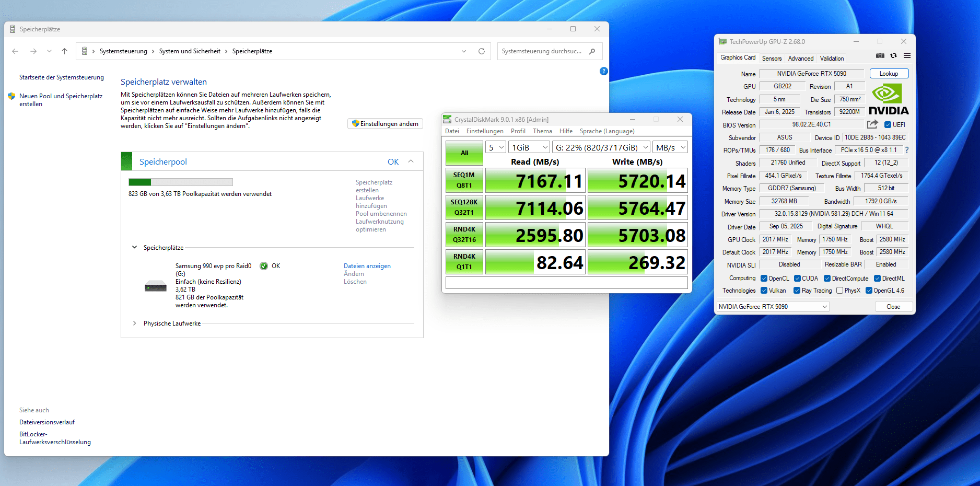Image resolution: width=980 pixels, height=486 pixels.
Task: Go back in Speicherplätze navigation
Action: [15, 51]
